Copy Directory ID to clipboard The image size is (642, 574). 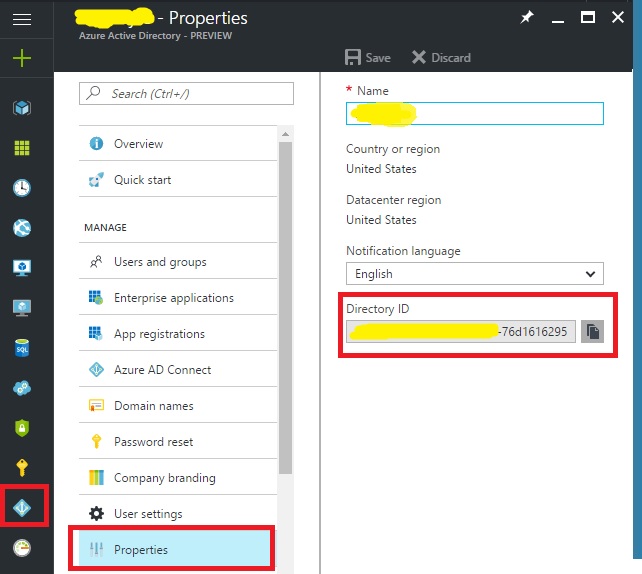pyautogui.click(x=592, y=331)
